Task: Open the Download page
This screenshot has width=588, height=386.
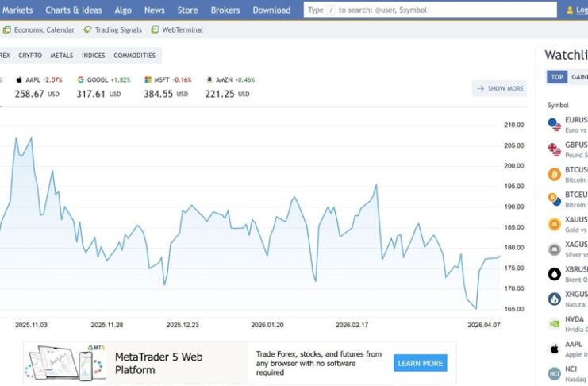Action: pos(271,10)
